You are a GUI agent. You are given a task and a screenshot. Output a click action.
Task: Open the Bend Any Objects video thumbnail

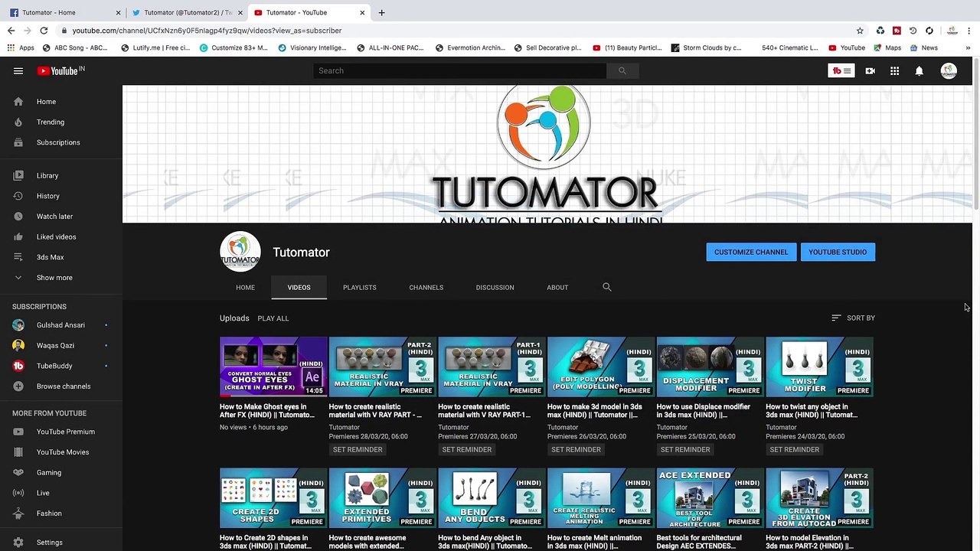pos(492,498)
